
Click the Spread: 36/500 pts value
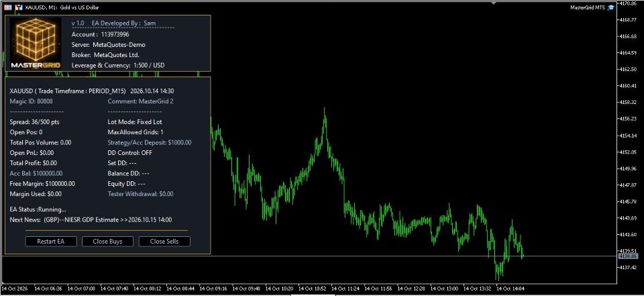click(x=34, y=121)
